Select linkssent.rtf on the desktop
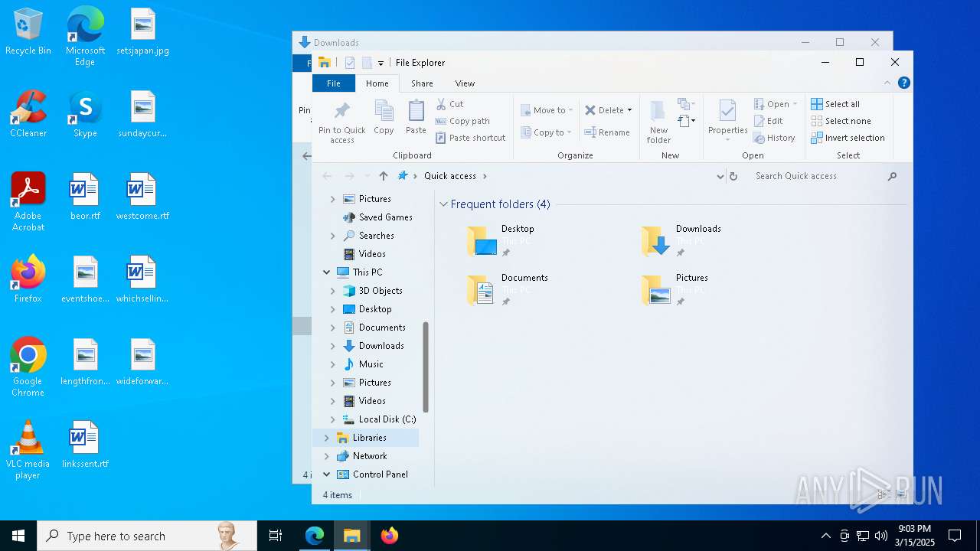 click(85, 445)
